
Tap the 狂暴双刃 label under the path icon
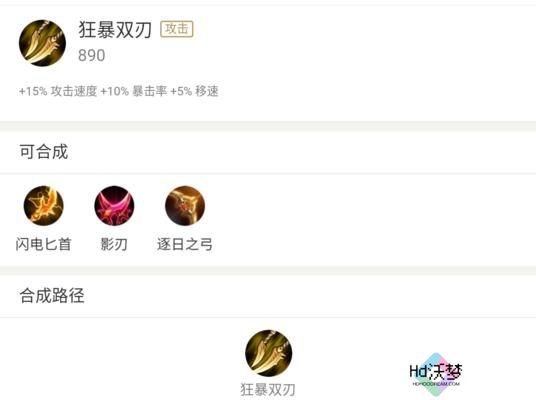coord(268,389)
